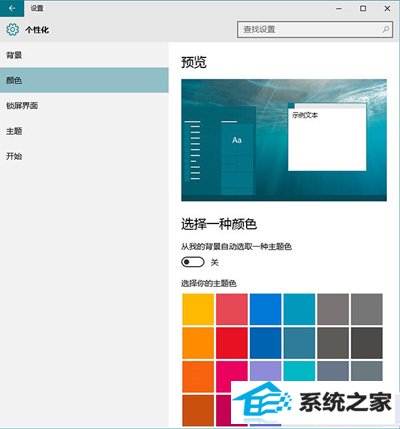Choose the bright red accent swatch

232,343
